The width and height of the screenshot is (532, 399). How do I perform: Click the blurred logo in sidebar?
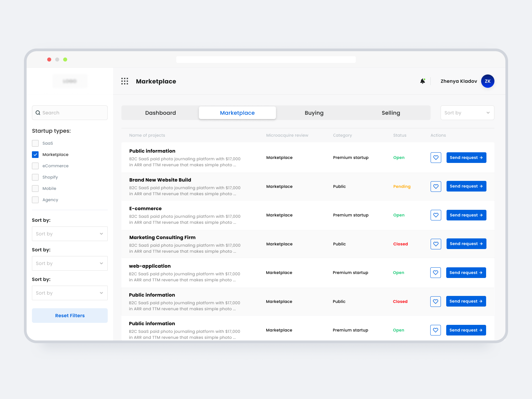(70, 81)
